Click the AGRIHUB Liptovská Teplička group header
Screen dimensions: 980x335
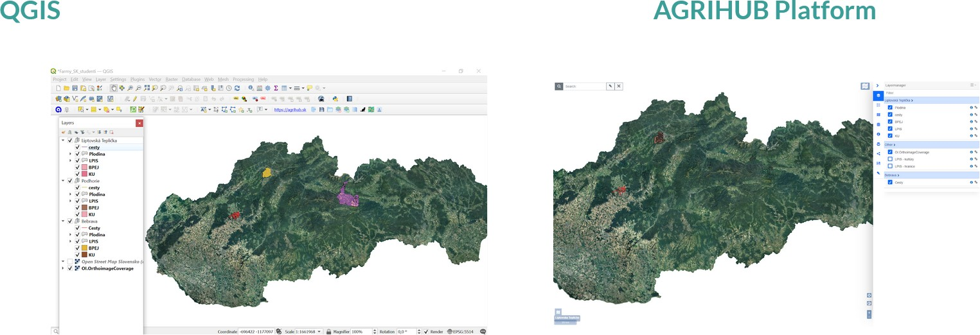[931, 101]
